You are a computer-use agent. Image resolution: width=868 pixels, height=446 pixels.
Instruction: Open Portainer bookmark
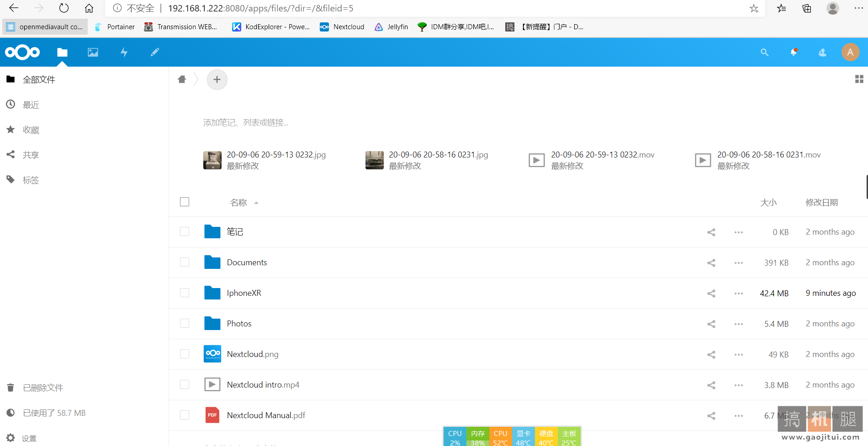[x=115, y=27]
